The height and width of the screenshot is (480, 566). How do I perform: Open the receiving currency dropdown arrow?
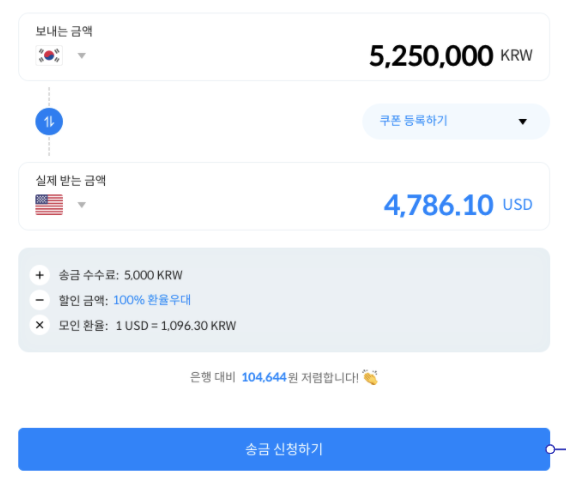(x=82, y=205)
